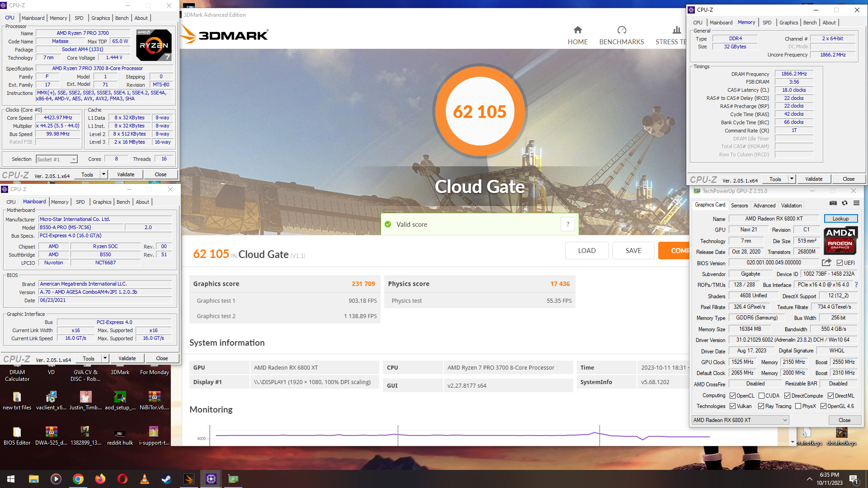The height and width of the screenshot is (488, 868).
Task: Toggle the OpenGL 4.6 checkbox
Action: pos(823,406)
